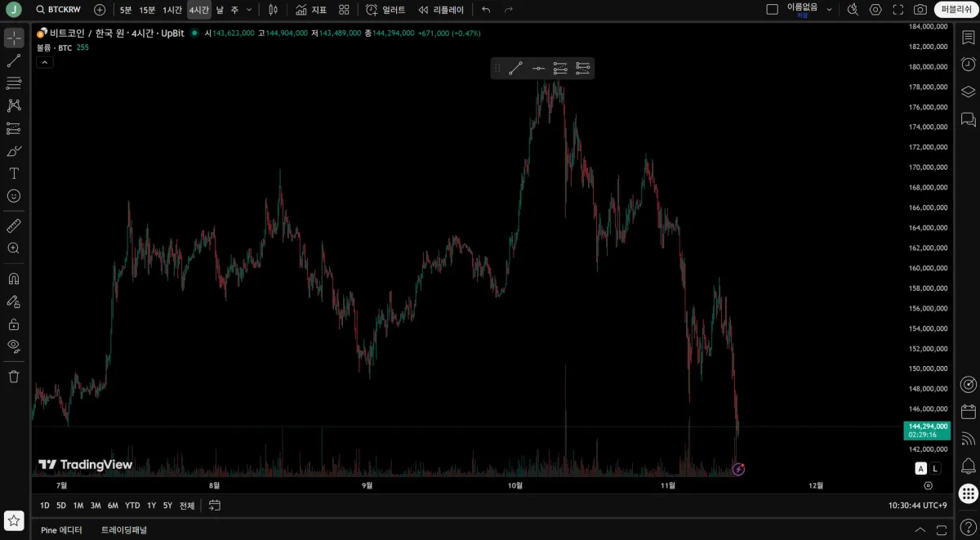This screenshot has height=540, width=980.
Task: Start 리플레이 bar replay
Action: [x=441, y=10]
